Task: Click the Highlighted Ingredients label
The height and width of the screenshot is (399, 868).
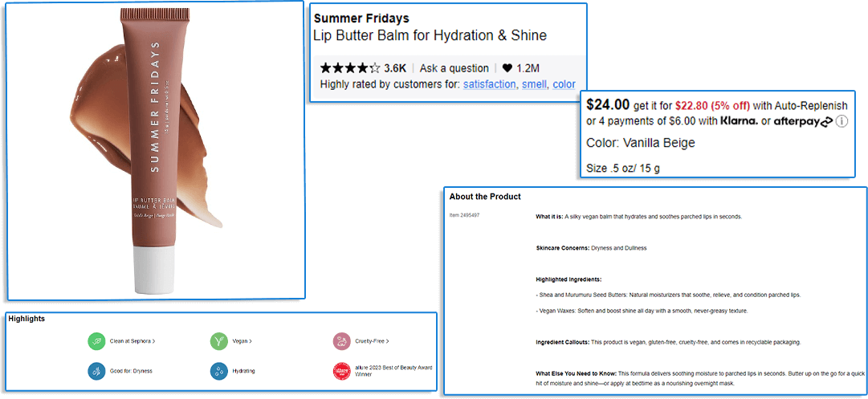Action: click(x=568, y=279)
